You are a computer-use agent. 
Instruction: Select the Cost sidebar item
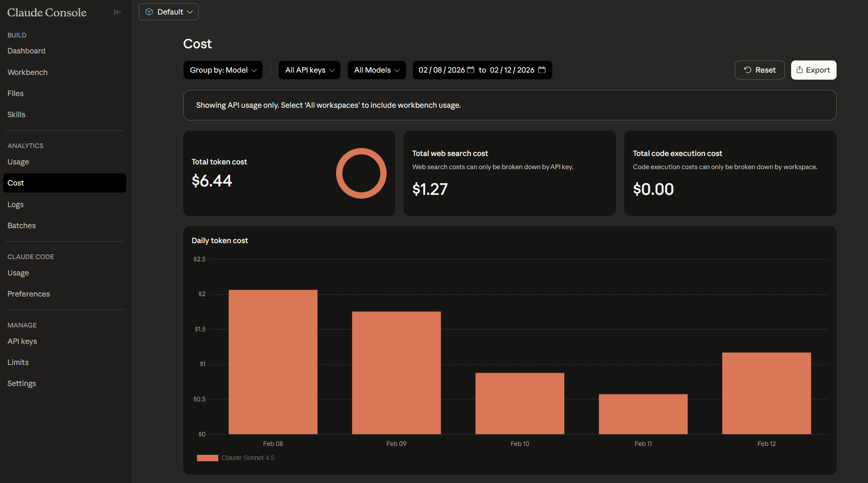coord(65,183)
